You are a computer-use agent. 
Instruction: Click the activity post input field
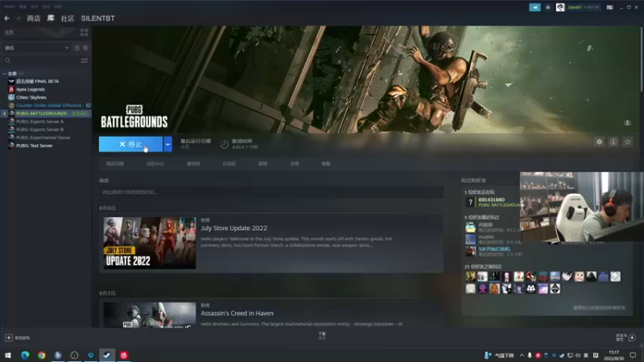pos(271,192)
